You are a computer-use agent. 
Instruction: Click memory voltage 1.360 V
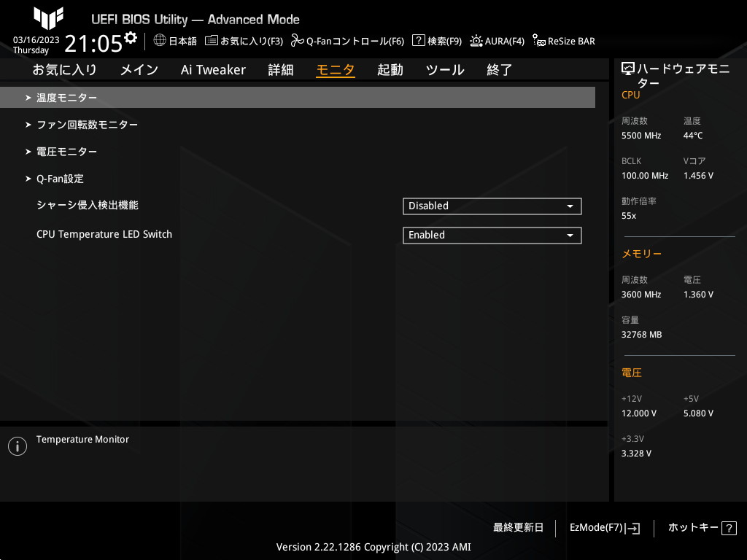[698, 295]
